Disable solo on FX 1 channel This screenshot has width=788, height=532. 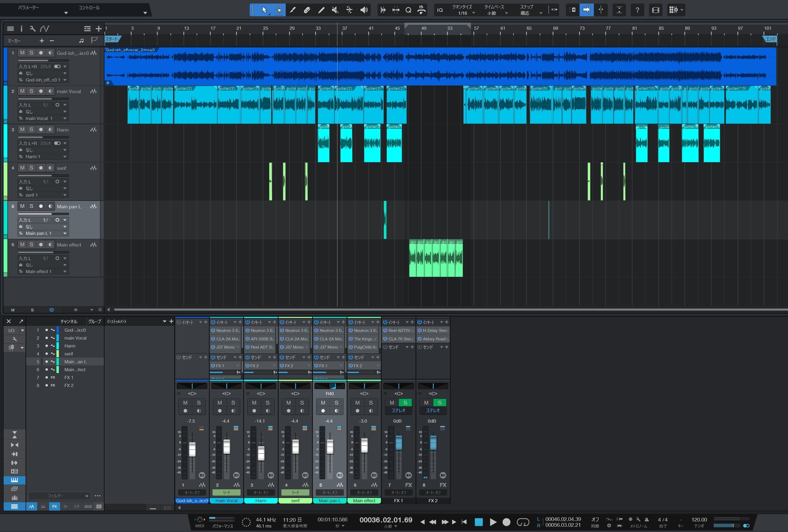pyautogui.click(x=405, y=403)
